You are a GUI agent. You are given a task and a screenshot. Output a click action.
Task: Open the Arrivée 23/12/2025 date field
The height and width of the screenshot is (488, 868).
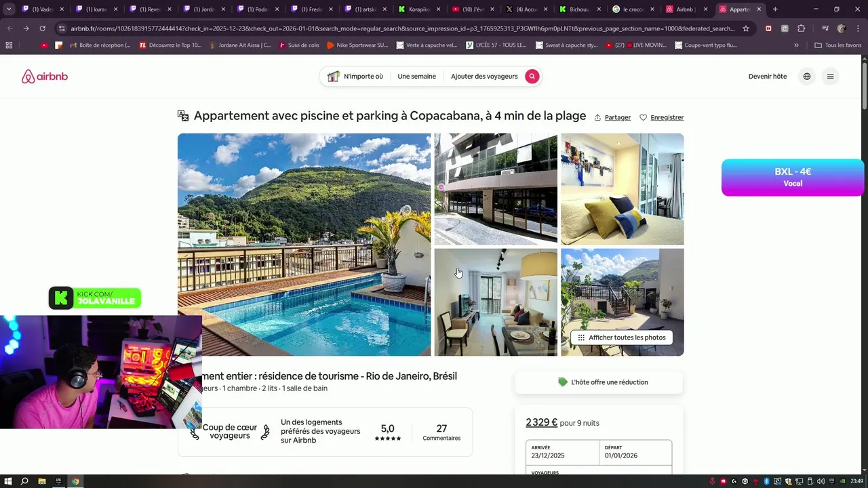pyautogui.click(x=563, y=452)
